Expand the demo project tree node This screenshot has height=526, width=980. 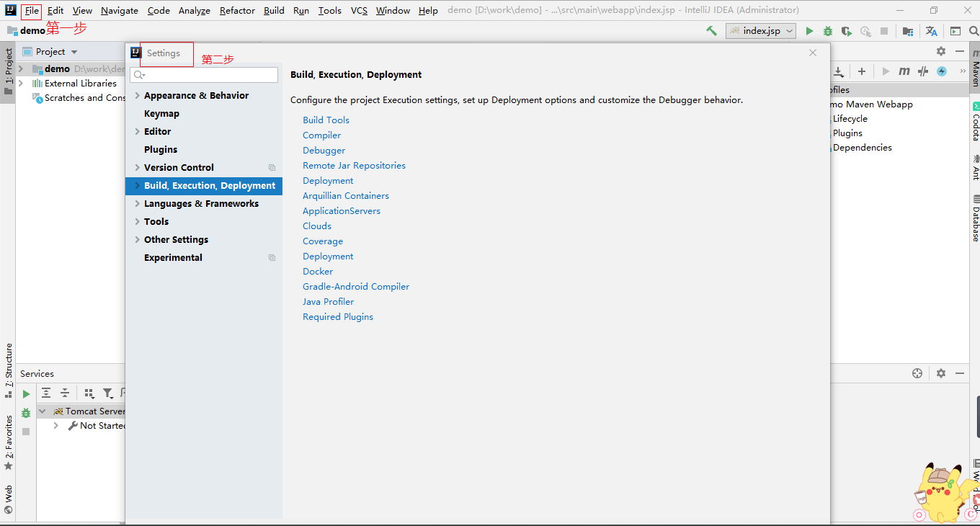click(21, 69)
